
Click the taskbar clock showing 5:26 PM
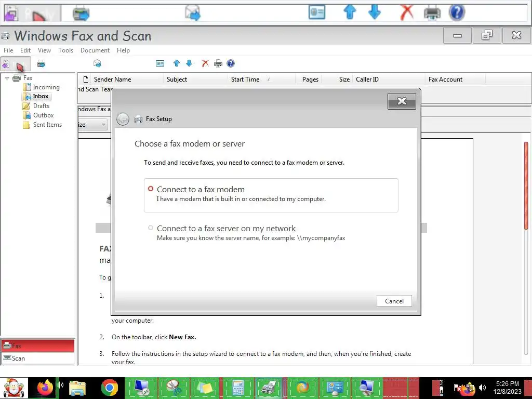point(507,388)
